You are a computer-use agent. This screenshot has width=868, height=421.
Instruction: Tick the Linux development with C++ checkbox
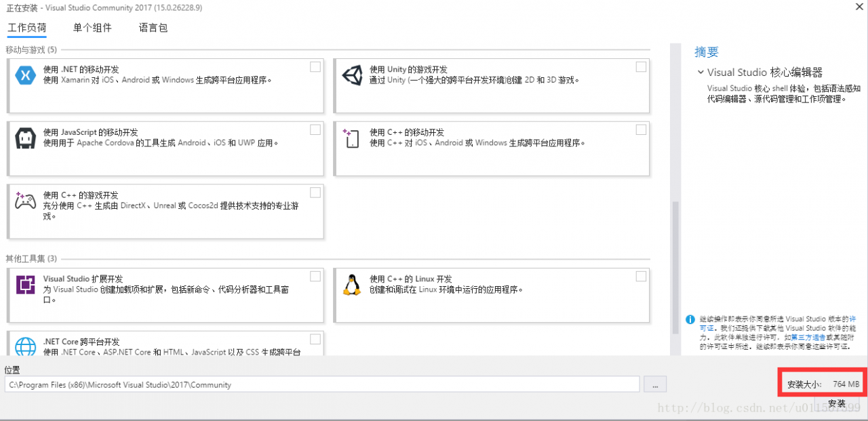coord(641,277)
